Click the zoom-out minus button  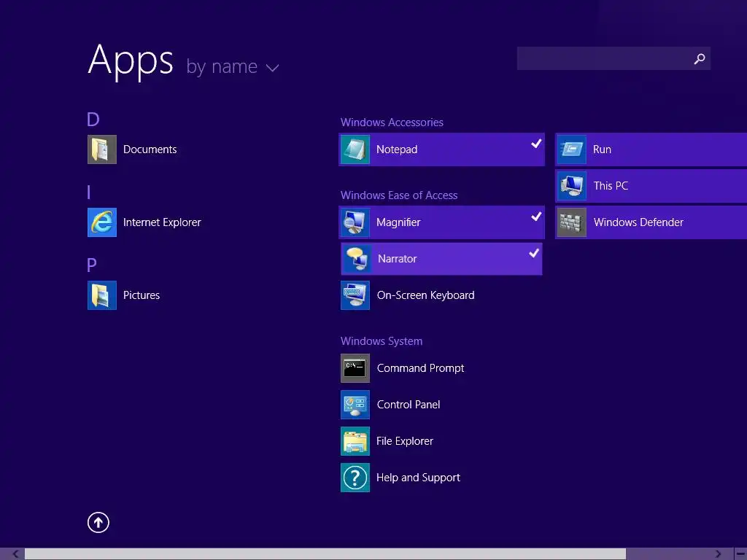pyautogui.click(x=741, y=554)
